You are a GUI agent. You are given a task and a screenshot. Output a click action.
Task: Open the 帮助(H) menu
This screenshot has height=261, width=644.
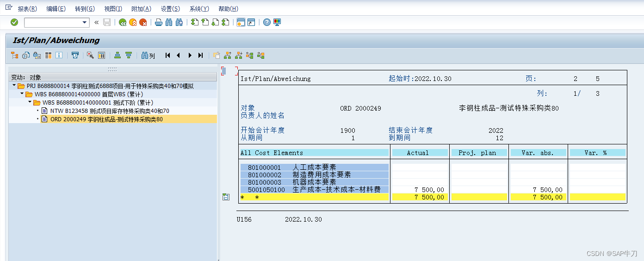228,9
